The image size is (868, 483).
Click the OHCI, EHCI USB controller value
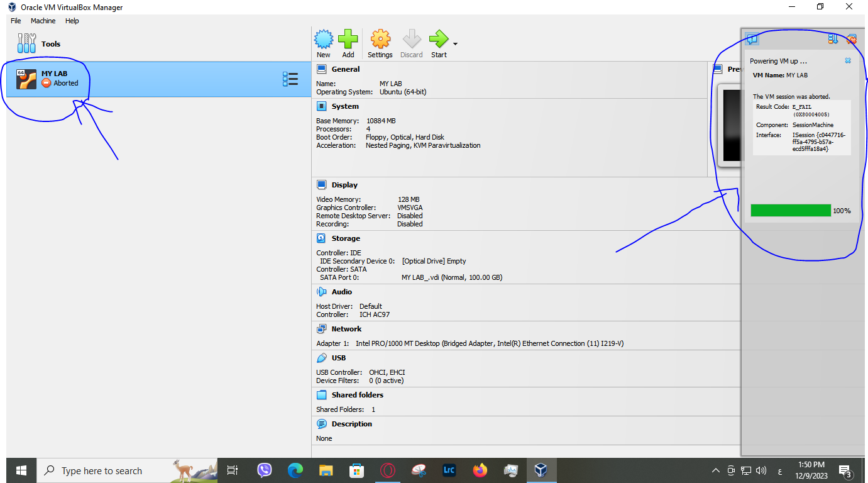387,372
